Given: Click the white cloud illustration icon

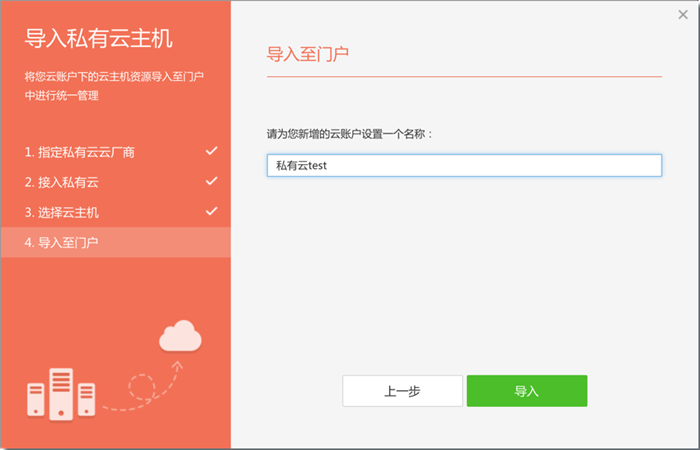Looking at the screenshot, I should [180, 336].
